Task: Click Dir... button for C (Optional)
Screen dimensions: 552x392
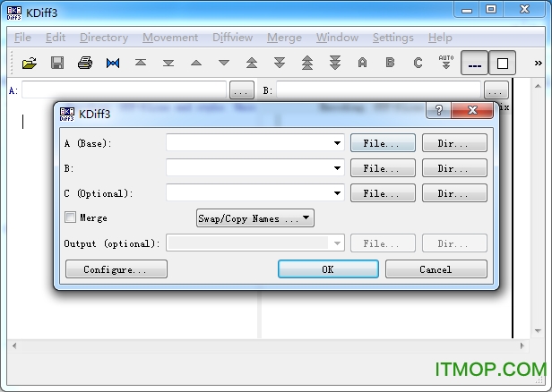Action: [454, 193]
